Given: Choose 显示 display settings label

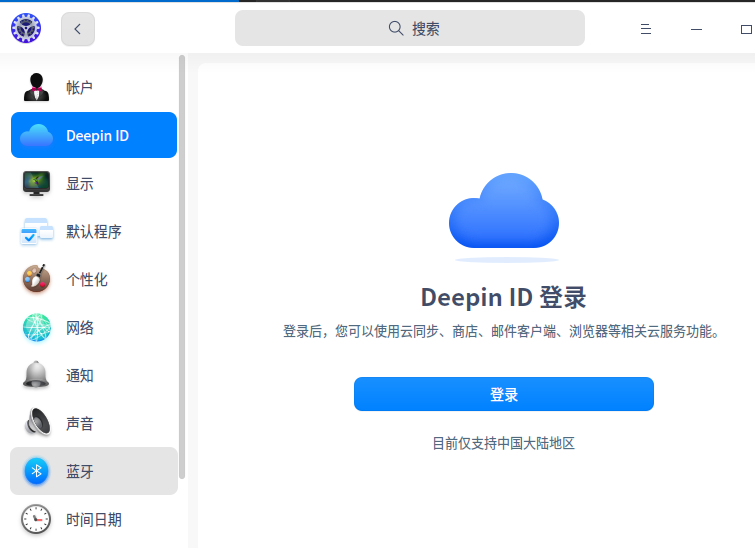Looking at the screenshot, I should click(x=79, y=183).
